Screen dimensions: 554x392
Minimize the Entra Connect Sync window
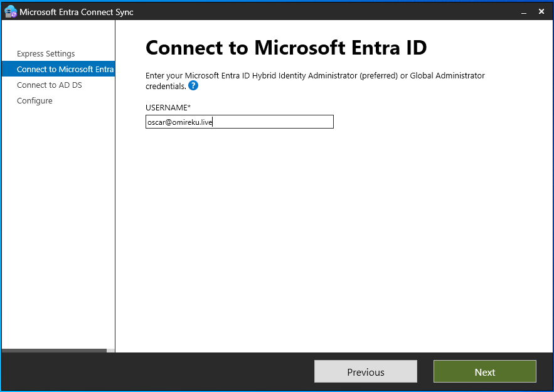[x=523, y=12]
